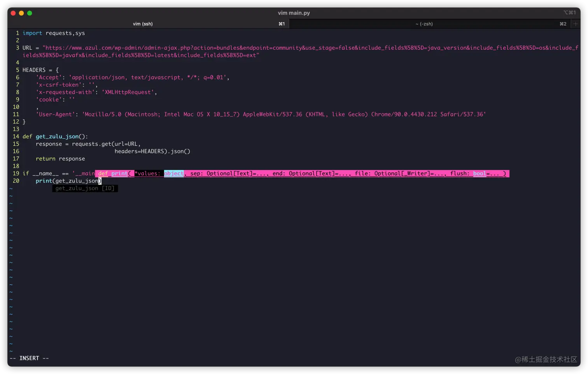Click the -- INSERT -- mode indicator
The image size is (588, 374).
click(x=30, y=358)
